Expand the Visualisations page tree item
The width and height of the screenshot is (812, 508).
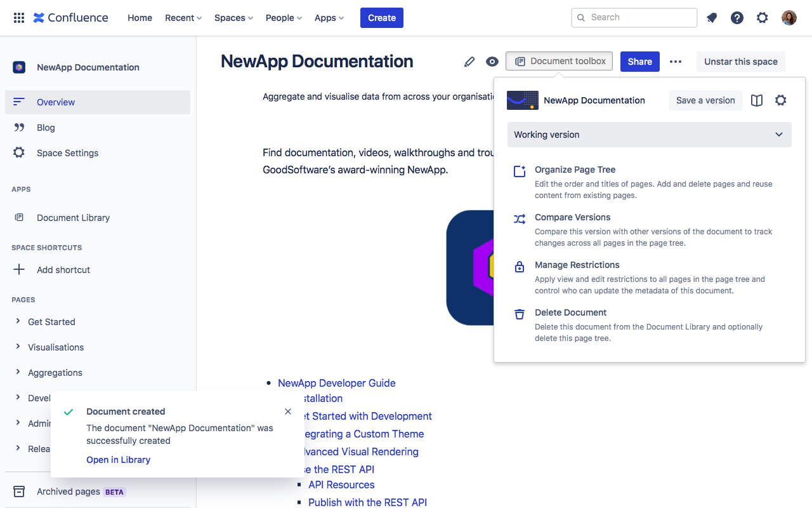pos(18,347)
